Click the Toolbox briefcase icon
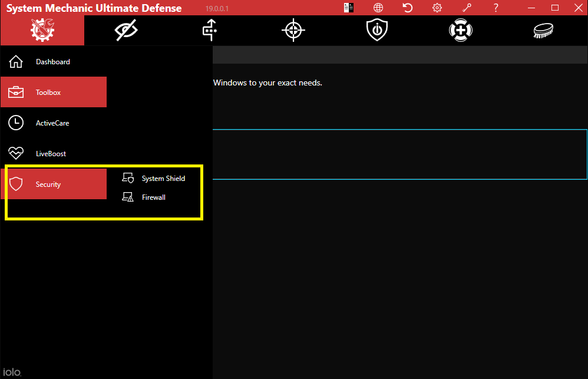Image resolution: width=588 pixels, height=379 pixels. coord(16,92)
